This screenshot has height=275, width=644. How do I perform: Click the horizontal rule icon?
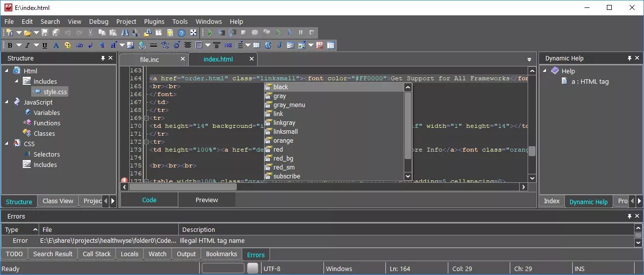pos(154,45)
